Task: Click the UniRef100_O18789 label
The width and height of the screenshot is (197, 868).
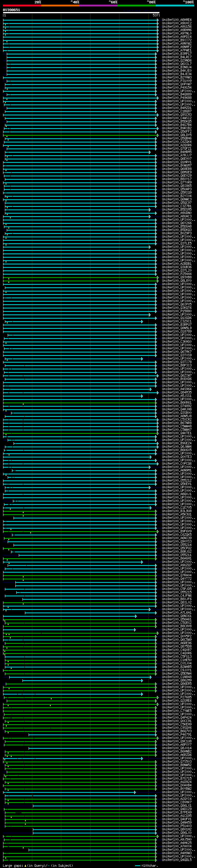Action: point(177,332)
